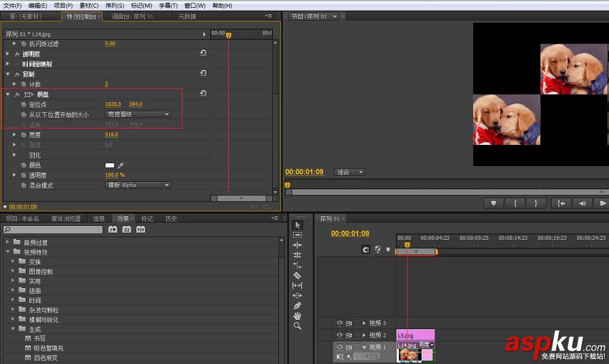Open the 字幕(T) menu
The width and height of the screenshot is (609, 364).
point(168,5)
